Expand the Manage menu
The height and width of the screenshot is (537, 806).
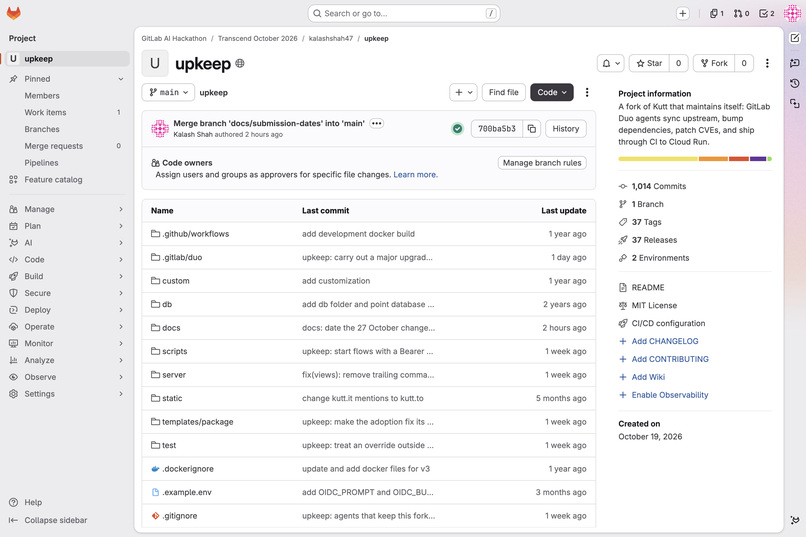pyautogui.click(x=67, y=209)
